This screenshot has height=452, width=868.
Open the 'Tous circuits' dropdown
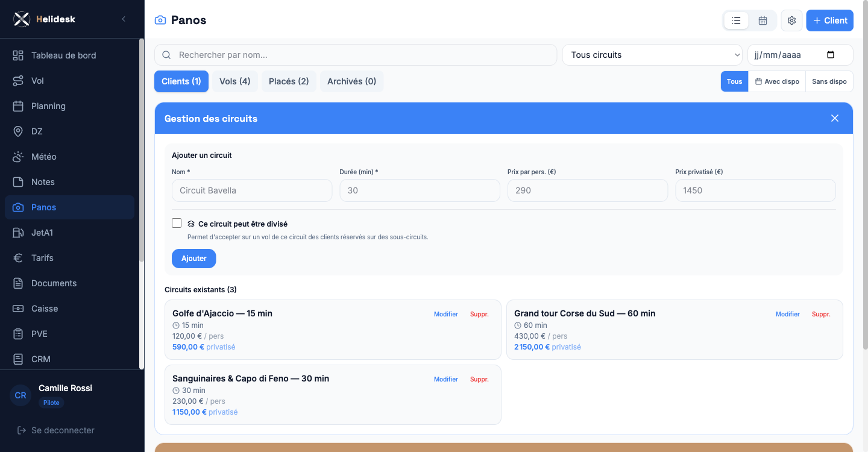coord(652,55)
